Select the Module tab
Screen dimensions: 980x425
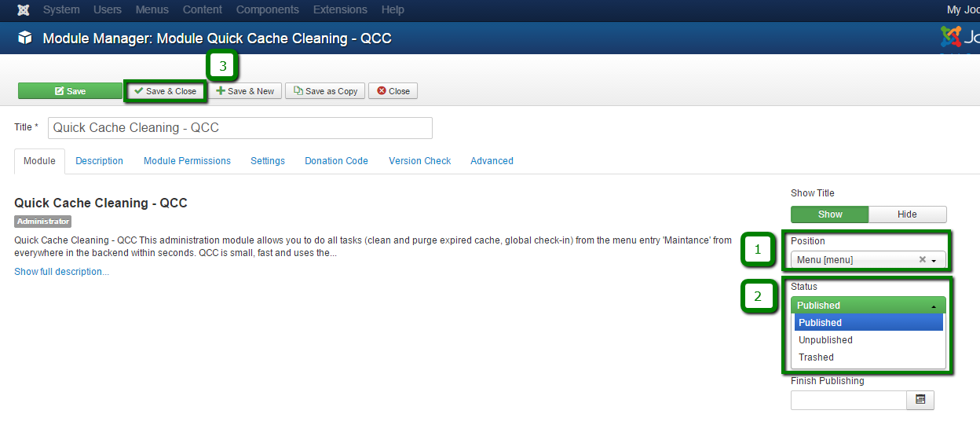[39, 161]
